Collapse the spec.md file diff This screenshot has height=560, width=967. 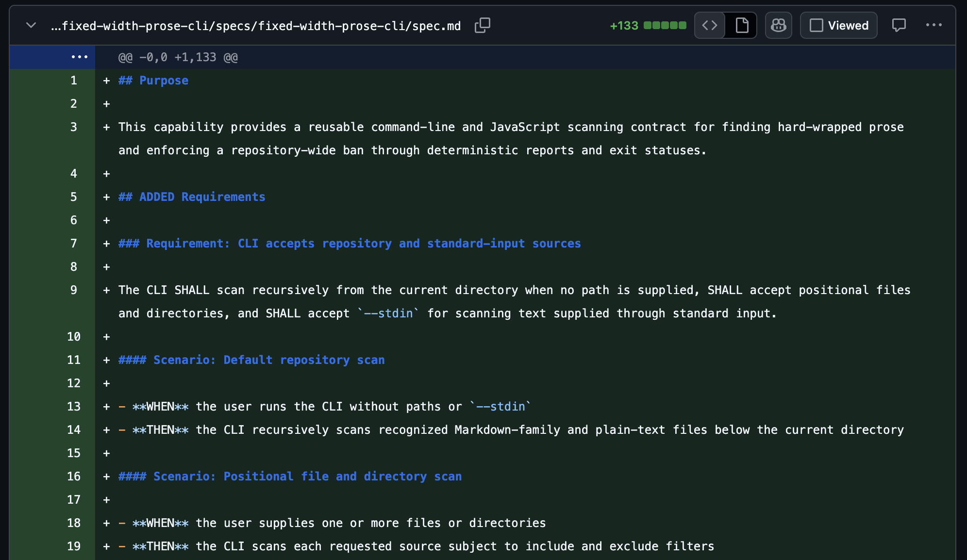tap(31, 25)
